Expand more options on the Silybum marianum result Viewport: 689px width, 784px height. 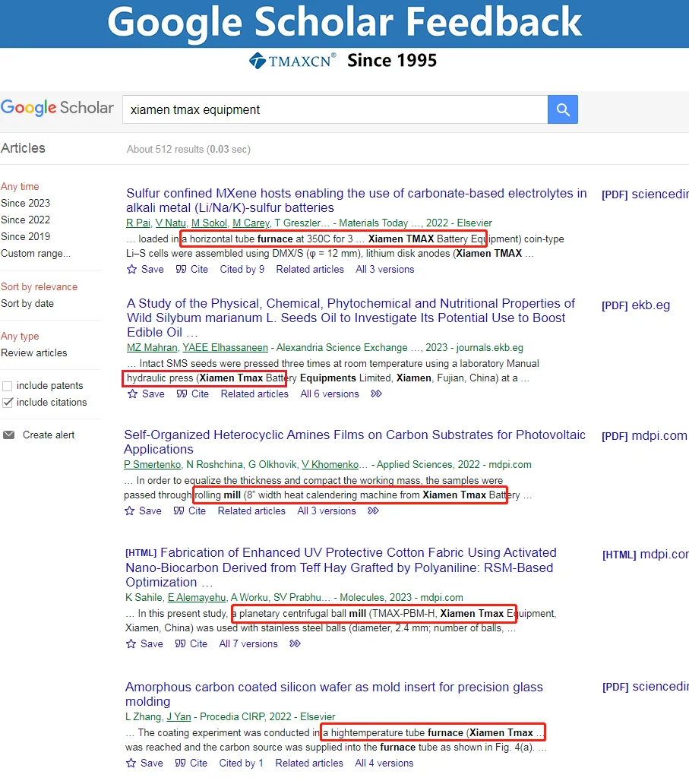pos(376,394)
